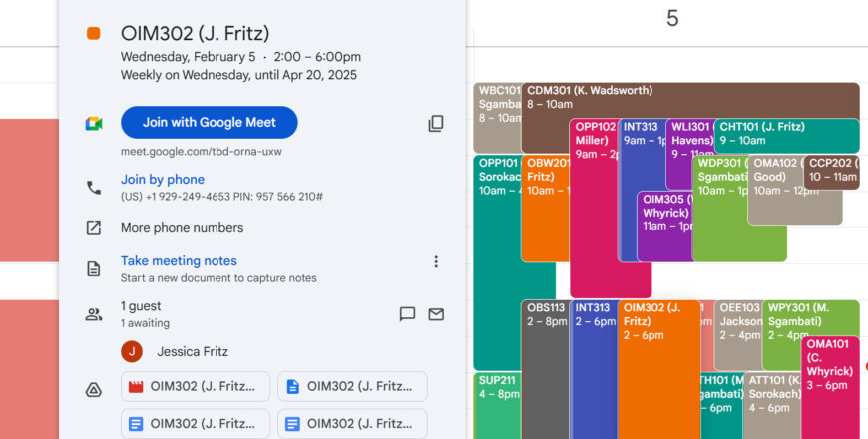Click the Google Meet logo icon
868x439 pixels.
click(x=93, y=123)
